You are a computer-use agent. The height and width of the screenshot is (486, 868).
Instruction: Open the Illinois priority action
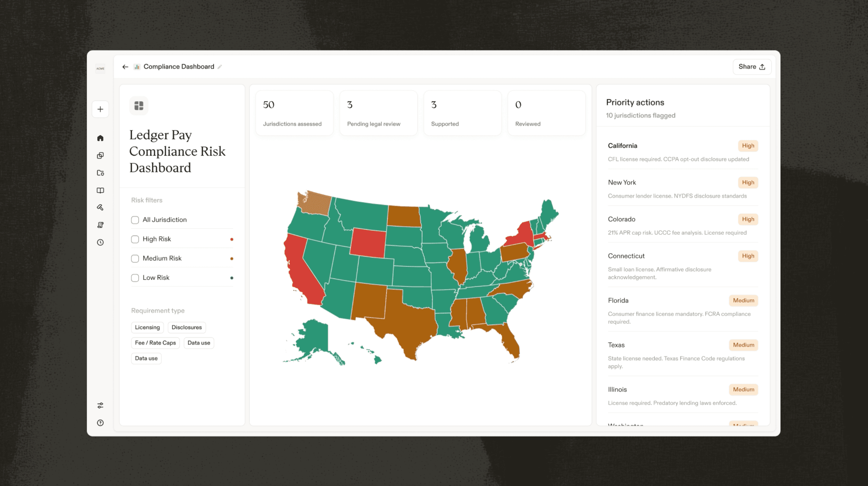tap(683, 396)
